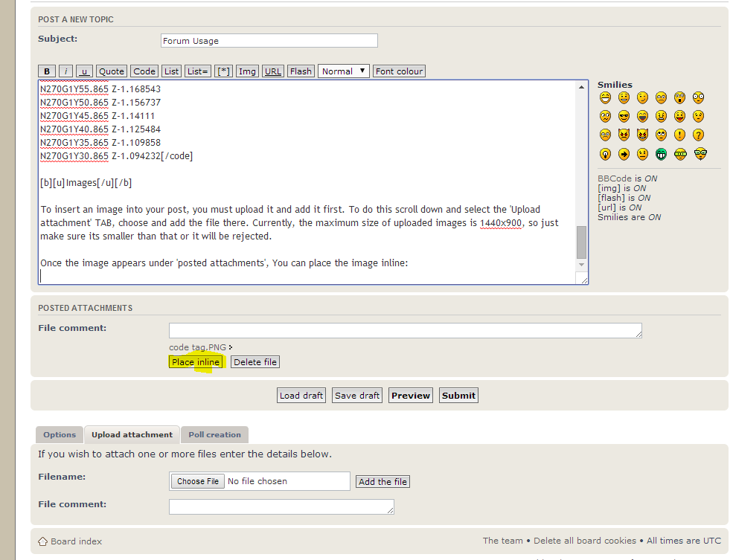
Task: Expand the code tag.PNG attachment arrow
Action: coord(231,347)
